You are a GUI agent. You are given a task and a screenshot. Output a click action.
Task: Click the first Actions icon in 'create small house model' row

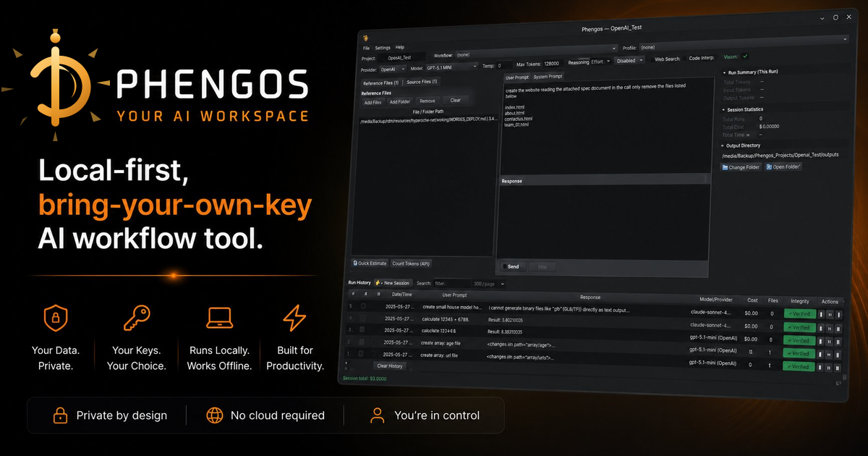click(x=821, y=314)
